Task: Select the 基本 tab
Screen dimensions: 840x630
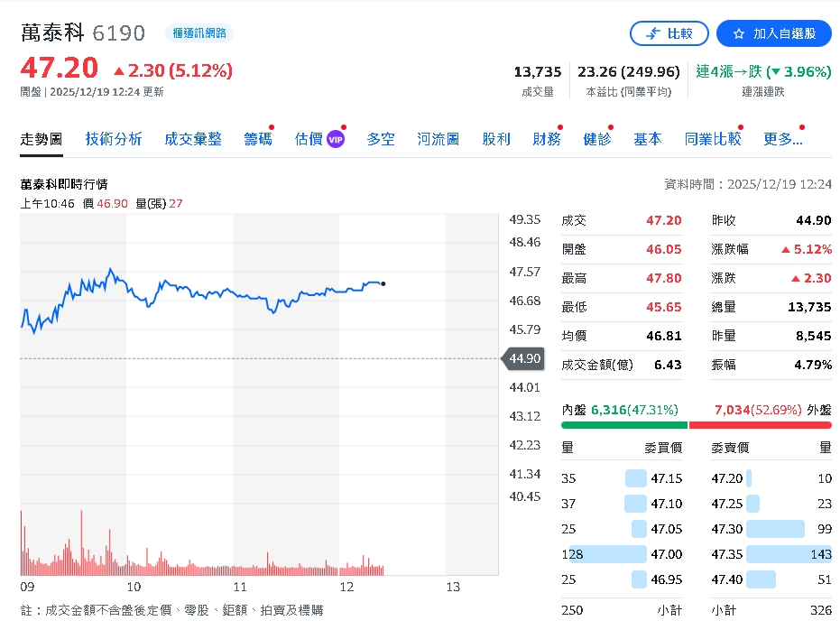Action: (x=649, y=140)
